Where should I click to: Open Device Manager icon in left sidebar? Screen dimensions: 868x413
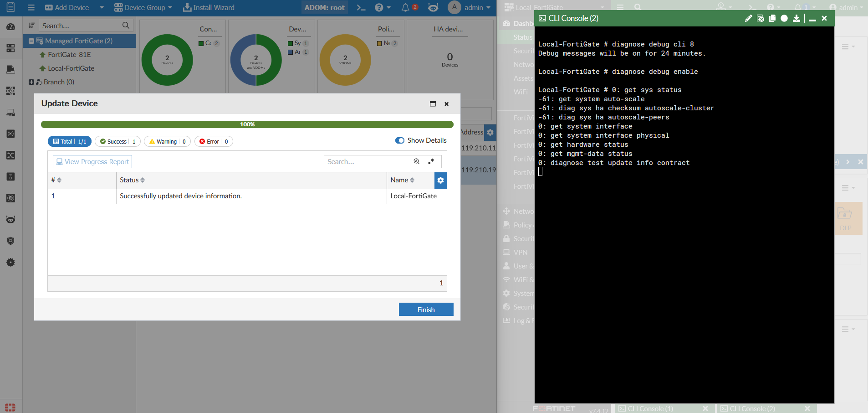tap(11, 48)
